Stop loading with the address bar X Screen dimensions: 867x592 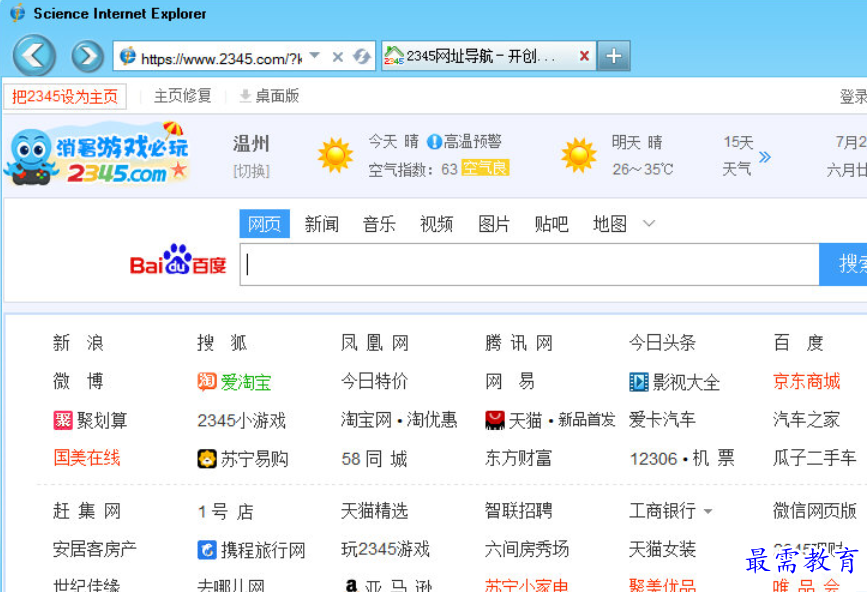(338, 56)
